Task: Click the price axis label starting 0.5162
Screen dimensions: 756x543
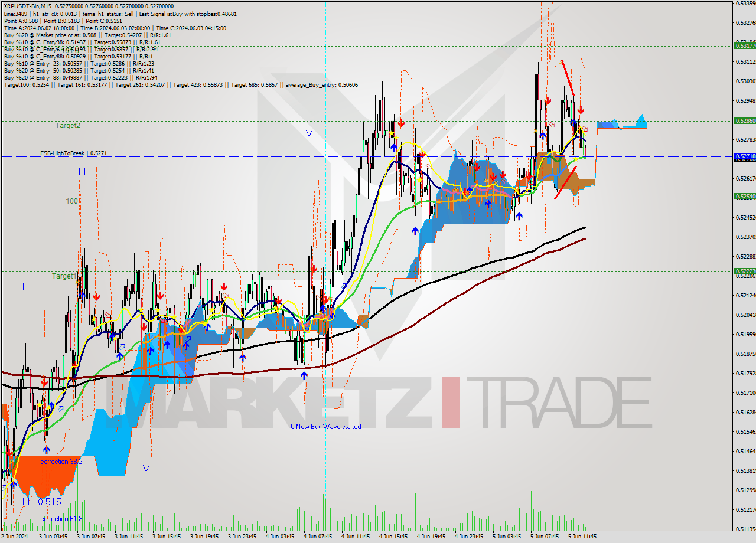Action: (x=745, y=412)
